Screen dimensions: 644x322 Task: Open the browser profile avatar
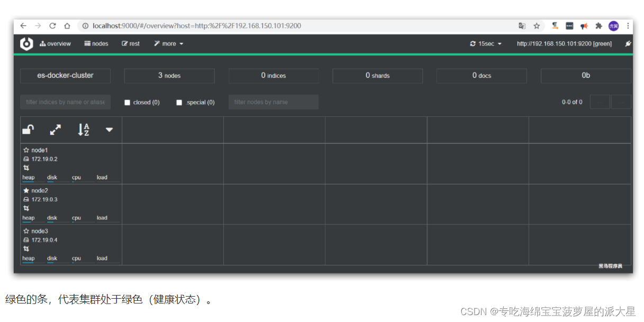point(613,25)
